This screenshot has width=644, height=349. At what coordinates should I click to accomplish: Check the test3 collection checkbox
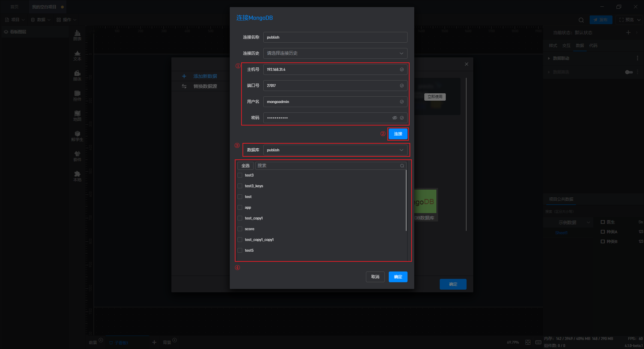(x=240, y=175)
